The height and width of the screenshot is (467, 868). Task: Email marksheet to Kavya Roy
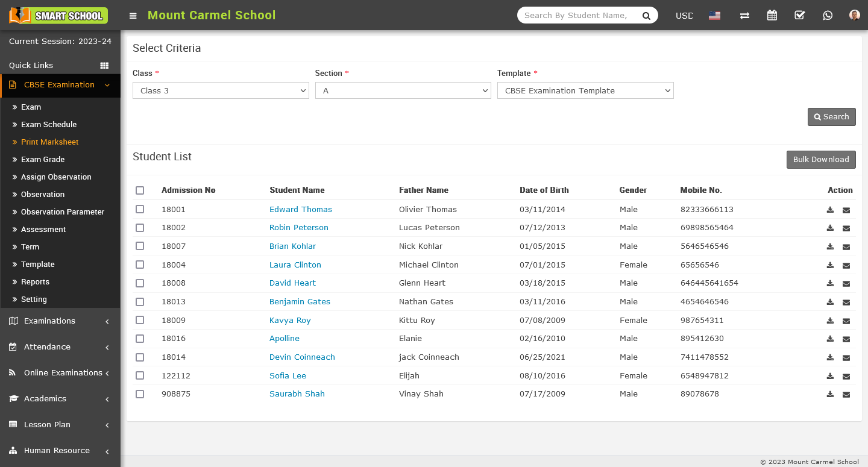pyautogui.click(x=846, y=321)
